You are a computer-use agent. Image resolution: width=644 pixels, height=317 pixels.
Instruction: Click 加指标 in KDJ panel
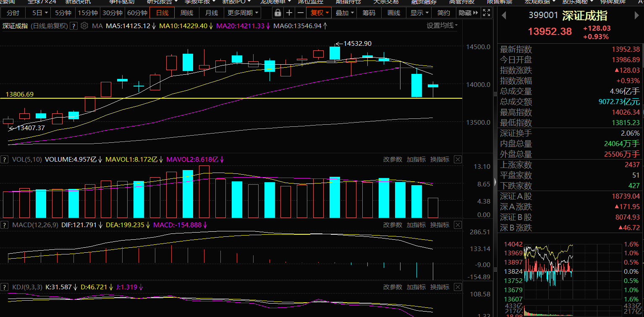coord(416,287)
